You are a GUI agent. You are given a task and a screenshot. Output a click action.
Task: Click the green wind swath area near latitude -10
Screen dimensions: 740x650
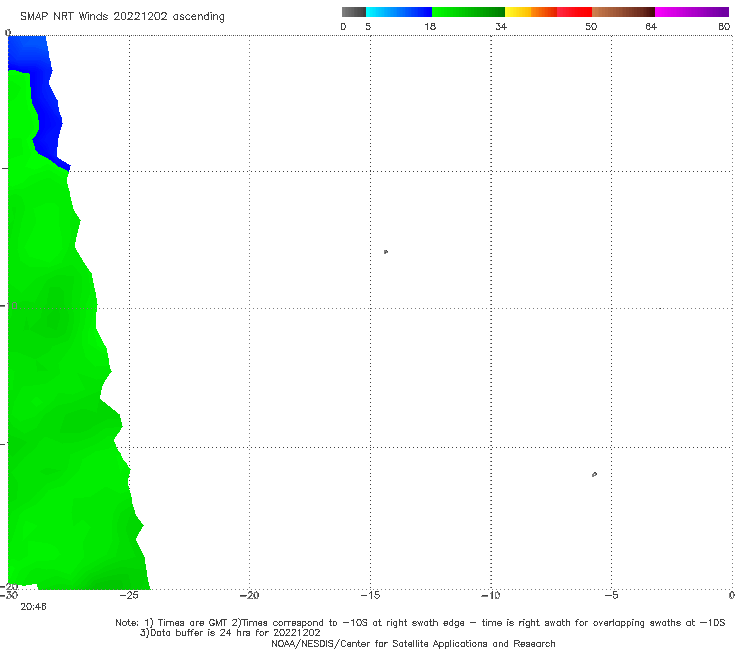(52, 307)
